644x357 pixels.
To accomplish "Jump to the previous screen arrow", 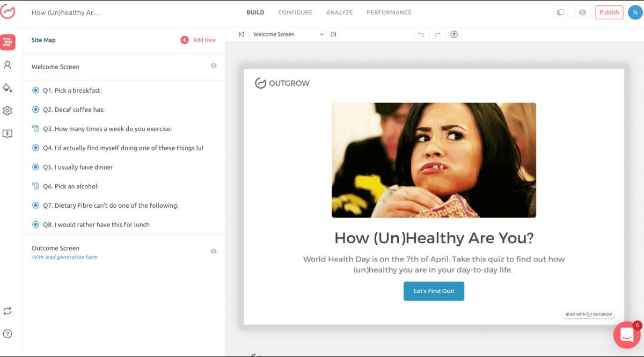I will point(241,34).
